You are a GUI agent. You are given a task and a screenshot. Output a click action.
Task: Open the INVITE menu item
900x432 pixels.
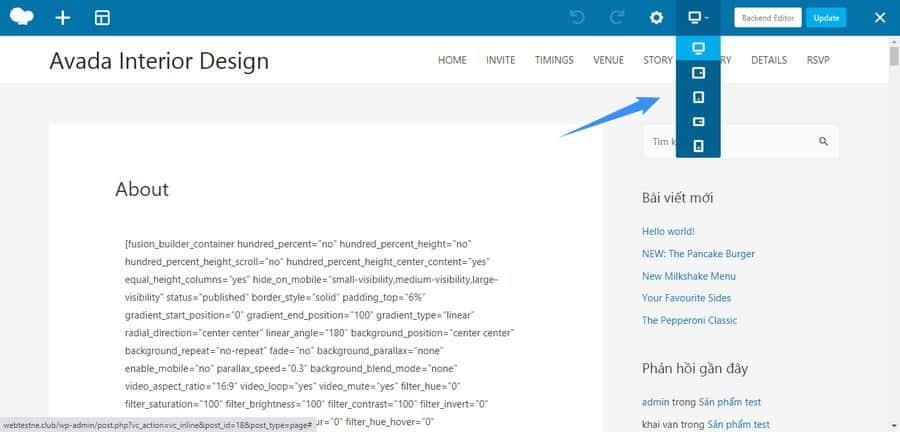click(501, 60)
